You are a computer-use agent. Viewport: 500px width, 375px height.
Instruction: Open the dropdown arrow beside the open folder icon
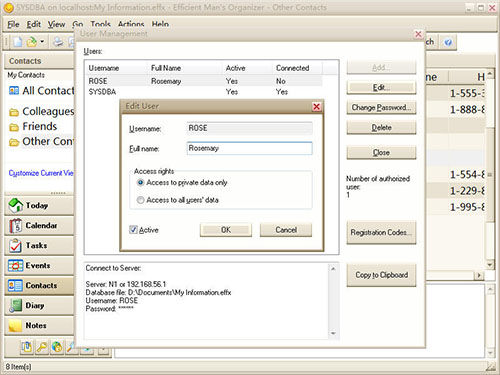(42, 42)
